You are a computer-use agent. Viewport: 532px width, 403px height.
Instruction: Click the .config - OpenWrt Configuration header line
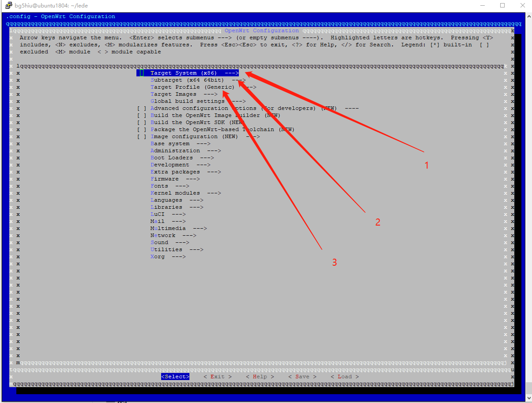[x=60, y=17]
